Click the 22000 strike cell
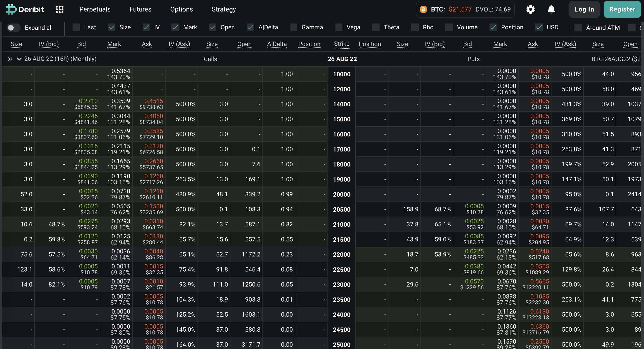644x349 pixels. 341,255
